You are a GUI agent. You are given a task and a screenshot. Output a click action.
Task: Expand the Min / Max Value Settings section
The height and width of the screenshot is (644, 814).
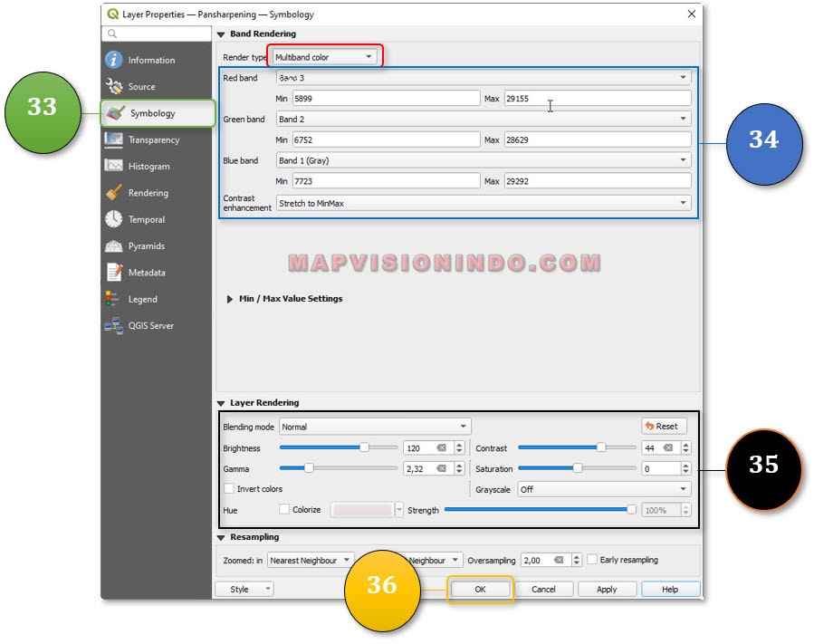pos(230,299)
